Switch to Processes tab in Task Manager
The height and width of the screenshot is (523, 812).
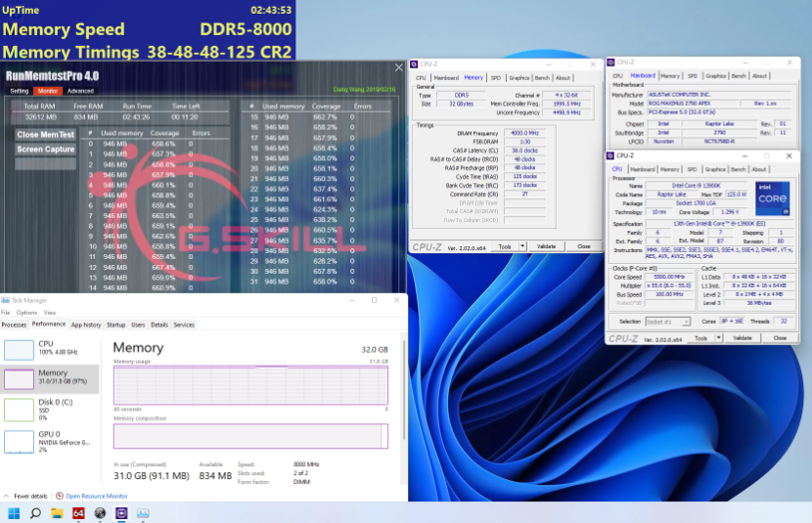pos(14,325)
